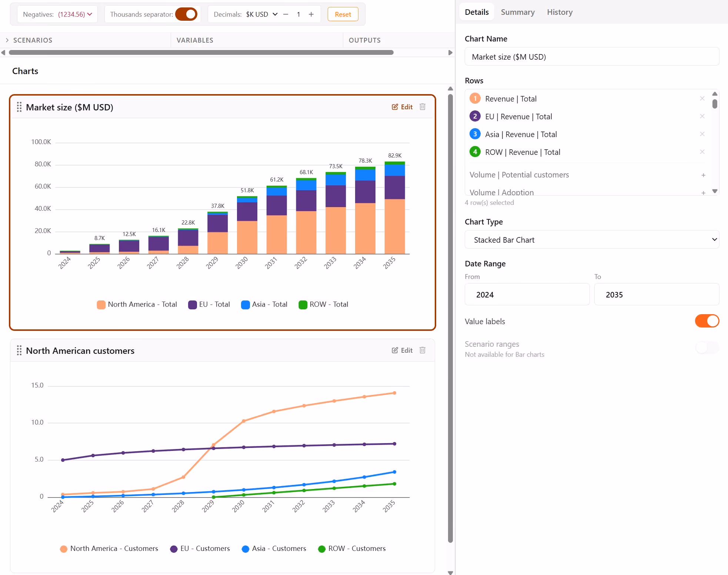Add Volume | Potential customers row with plus
728x575 pixels.
[703, 175]
